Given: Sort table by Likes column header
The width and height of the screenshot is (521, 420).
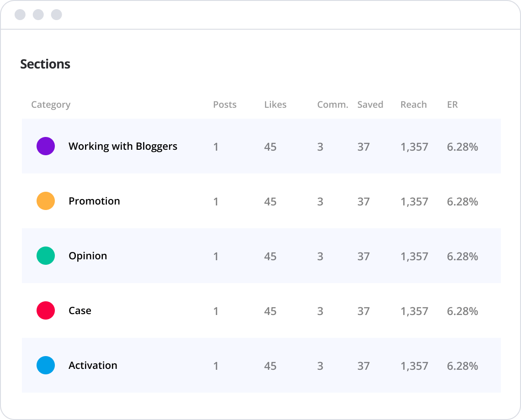Looking at the screenshot, I should 275,105.
